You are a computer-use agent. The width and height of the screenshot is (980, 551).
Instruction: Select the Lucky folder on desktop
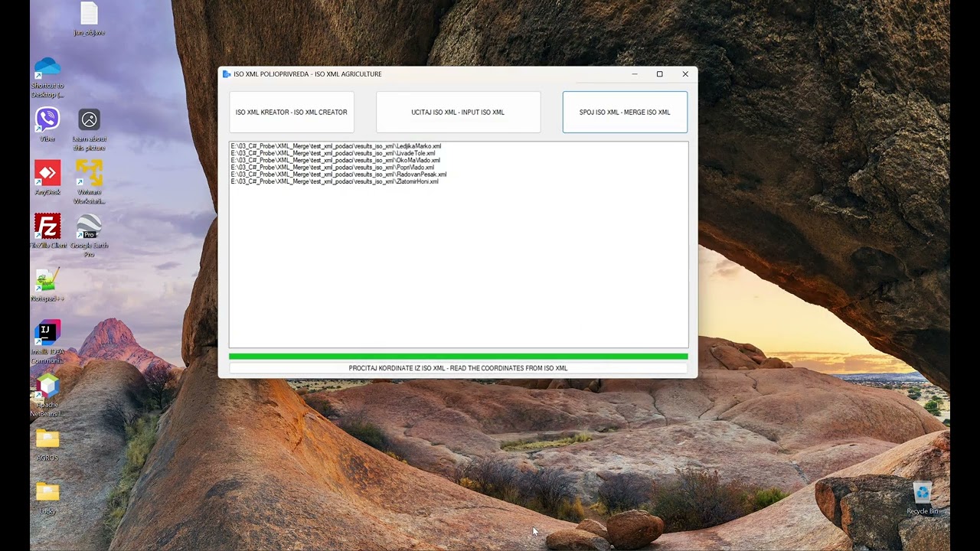[47, 497]
